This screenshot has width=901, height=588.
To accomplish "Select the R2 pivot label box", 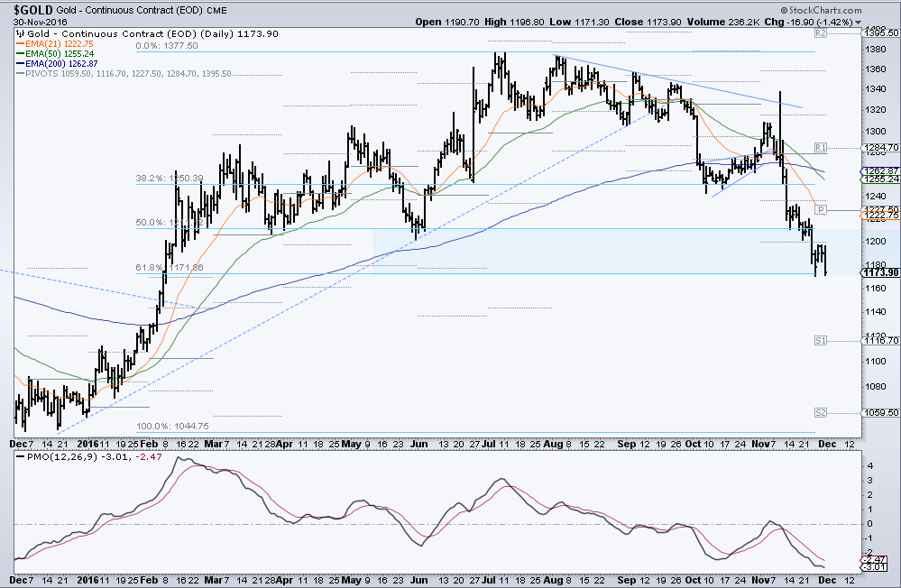I will click(821, 33).
